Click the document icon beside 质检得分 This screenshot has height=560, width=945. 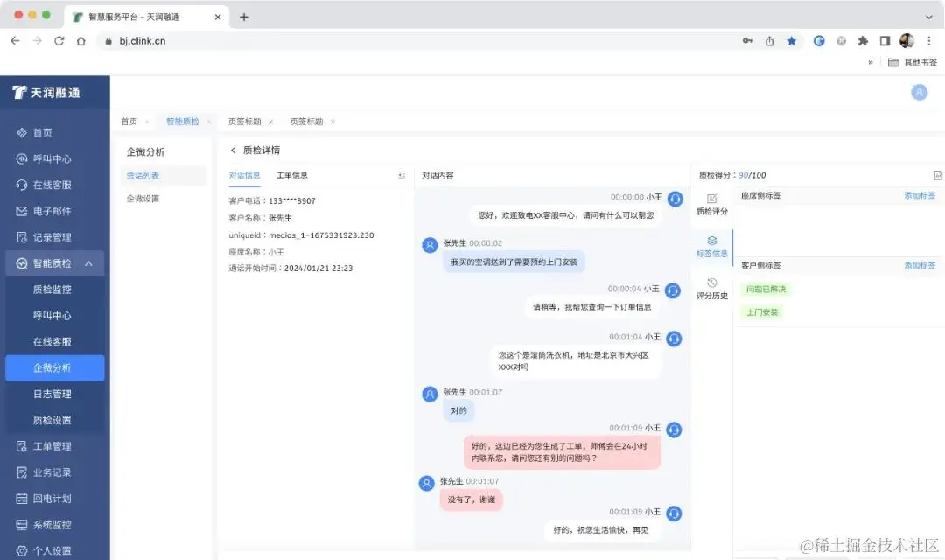click(938, 175)
